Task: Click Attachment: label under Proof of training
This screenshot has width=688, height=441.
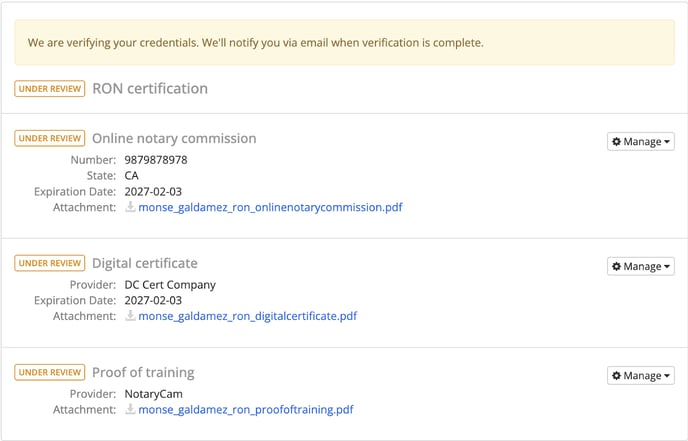Action: [x=85, y=409]
